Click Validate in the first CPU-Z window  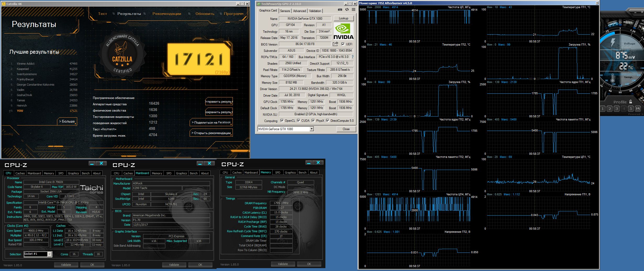click(x=66, y=265)
